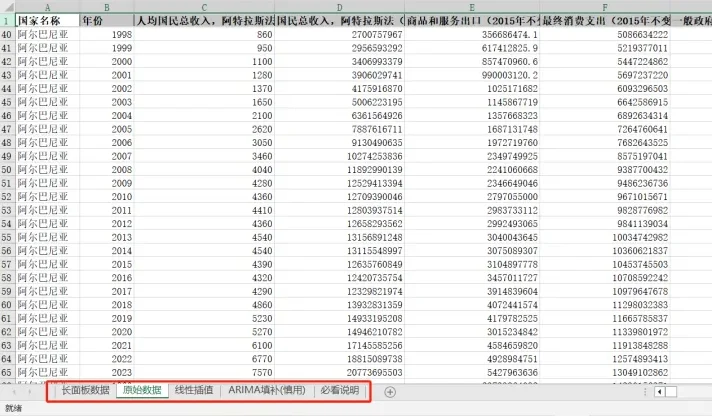Click header cell 年份
This screenshot has height=416, width=712.
click(107, 21)
